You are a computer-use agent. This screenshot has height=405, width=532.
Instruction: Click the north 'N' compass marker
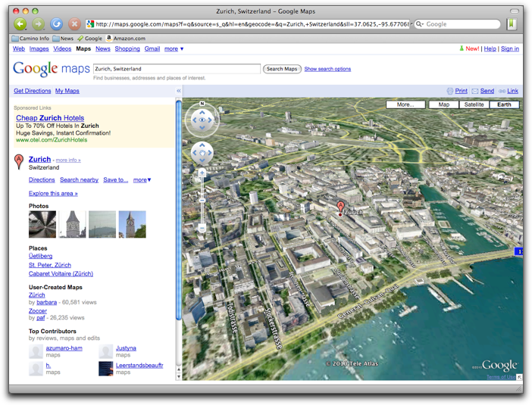[x=202, y=104]
